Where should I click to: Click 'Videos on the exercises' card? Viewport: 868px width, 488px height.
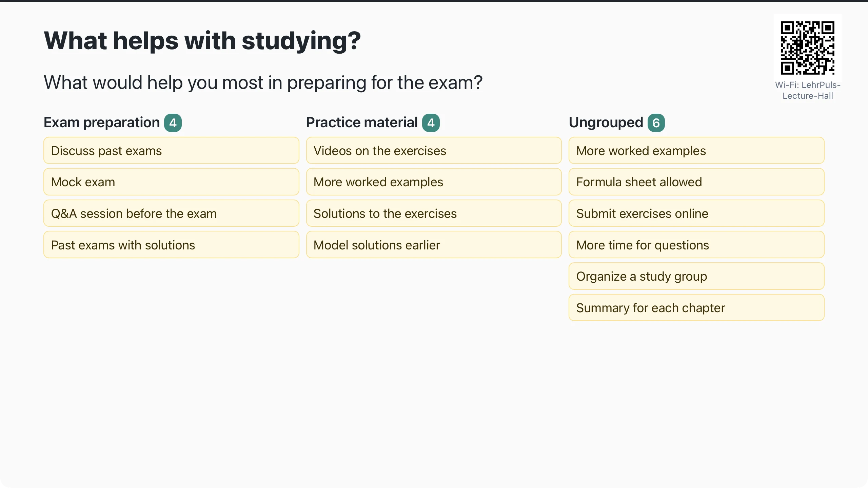point(434,151)
